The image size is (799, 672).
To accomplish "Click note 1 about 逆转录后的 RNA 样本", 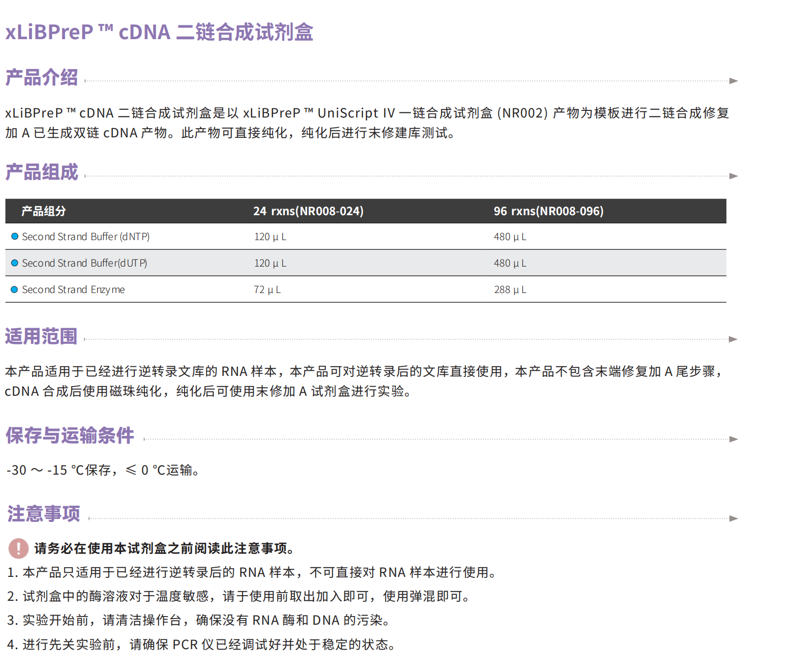I will 252,572.
